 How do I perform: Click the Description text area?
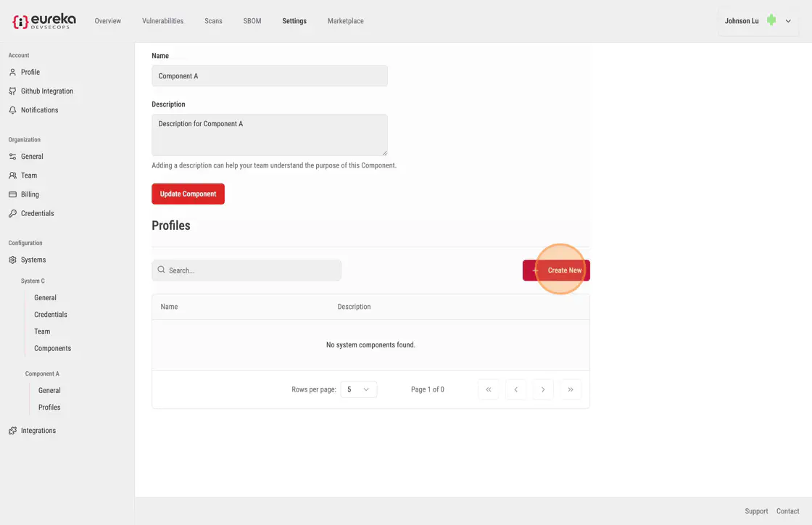[x=269, y=134]
